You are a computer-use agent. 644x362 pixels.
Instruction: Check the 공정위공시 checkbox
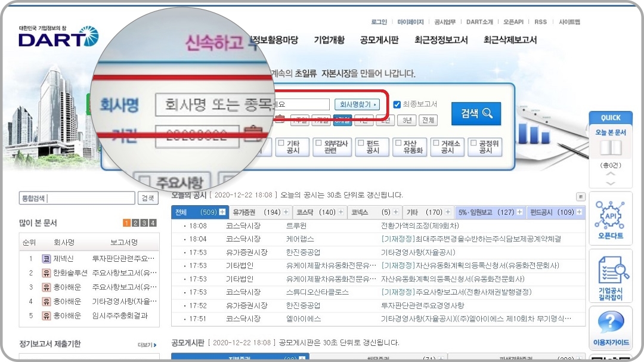pos(474,143)
